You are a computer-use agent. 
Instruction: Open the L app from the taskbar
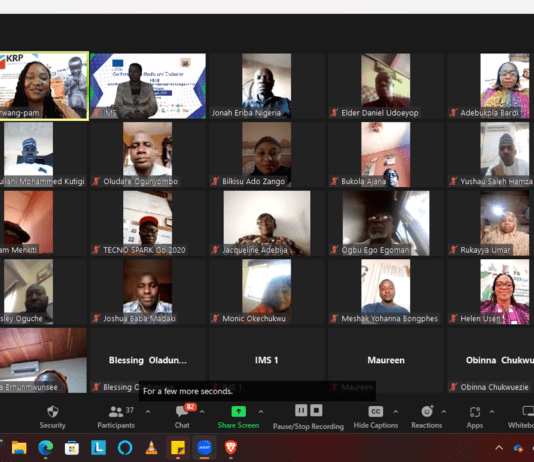point(98,448)
